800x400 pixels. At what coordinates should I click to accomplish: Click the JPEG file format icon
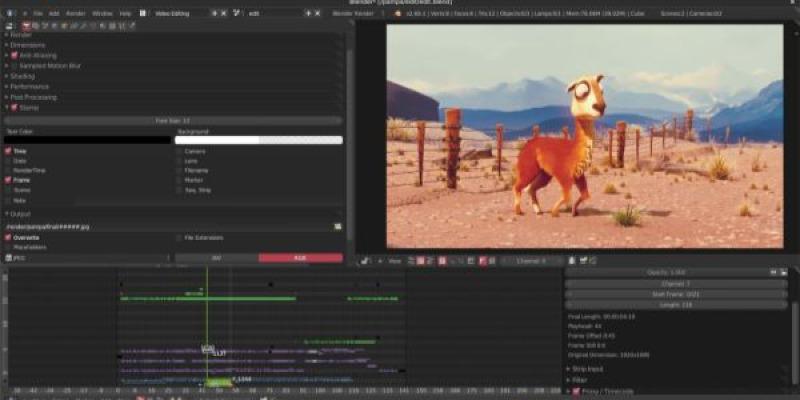[x=8, y=258]
